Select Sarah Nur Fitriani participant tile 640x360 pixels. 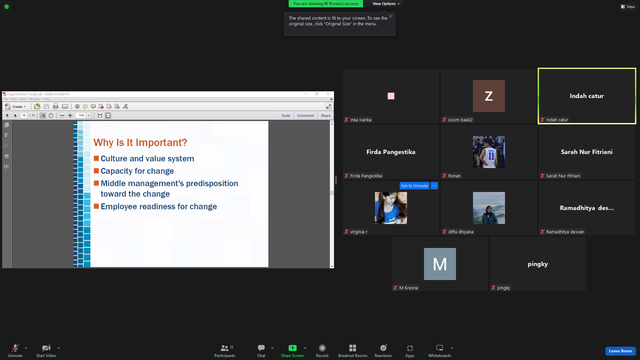point(587,152)
